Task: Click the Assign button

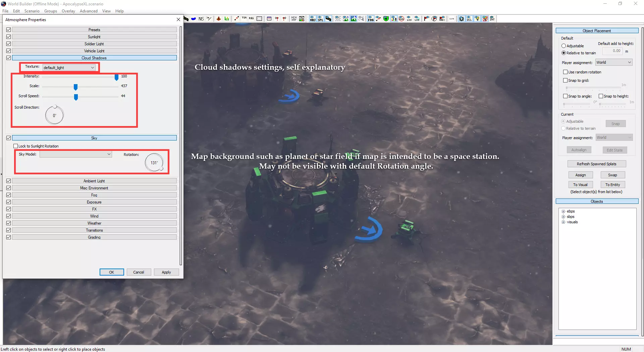Action: (x=581, y=175)
